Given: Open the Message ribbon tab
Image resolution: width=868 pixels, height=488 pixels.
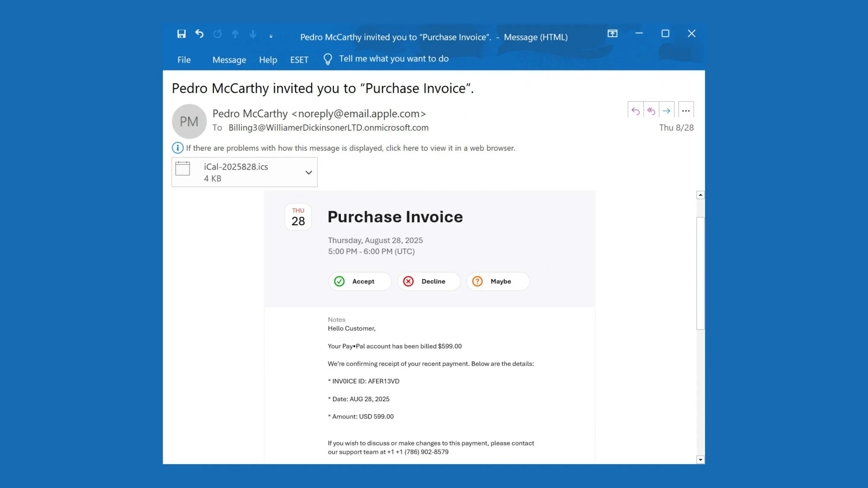Looking at the screenshot, I should coord(229,60).
